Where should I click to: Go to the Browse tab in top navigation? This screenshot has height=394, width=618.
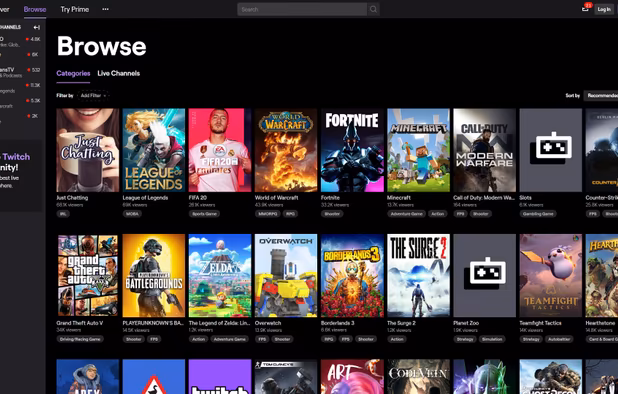coord(35,9)
